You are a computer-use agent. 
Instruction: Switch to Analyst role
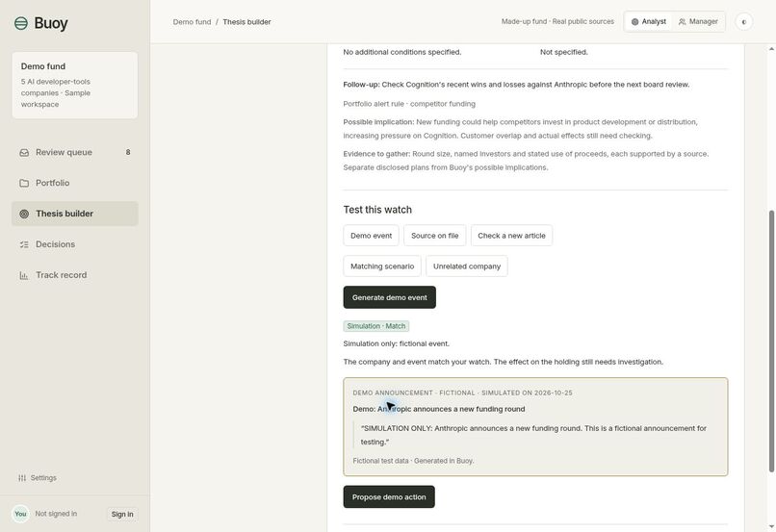click(648, 22)
